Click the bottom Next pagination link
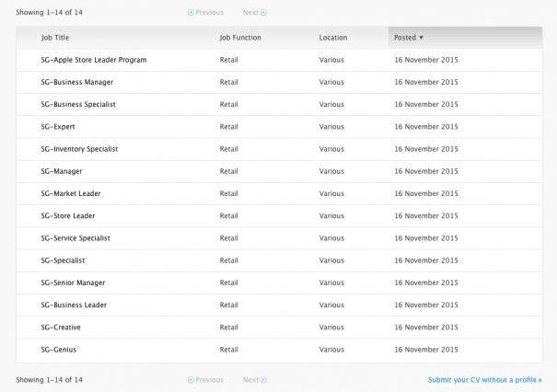557x392 pixels. (255, 380)
